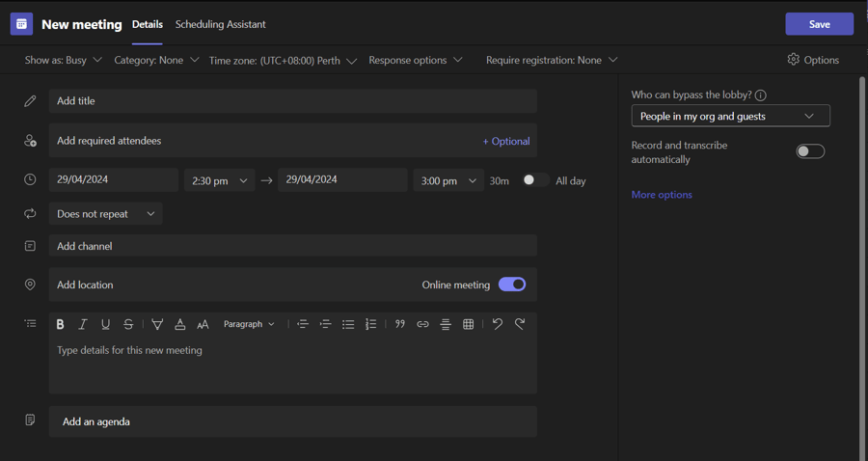
Task: Click the start date 29/04/2024 field
Action: (x=114, y=179)
